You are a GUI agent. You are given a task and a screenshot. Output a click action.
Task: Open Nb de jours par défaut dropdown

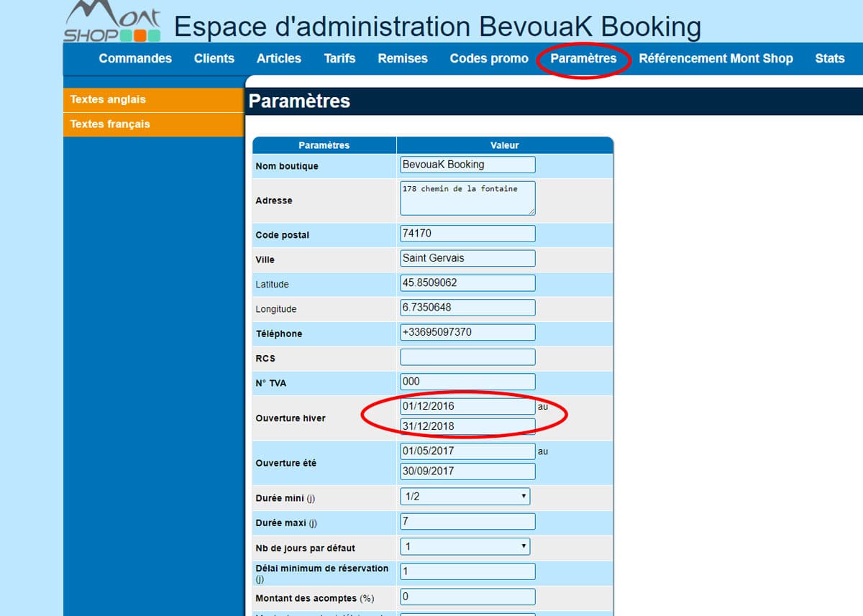(x=465, y=546)
